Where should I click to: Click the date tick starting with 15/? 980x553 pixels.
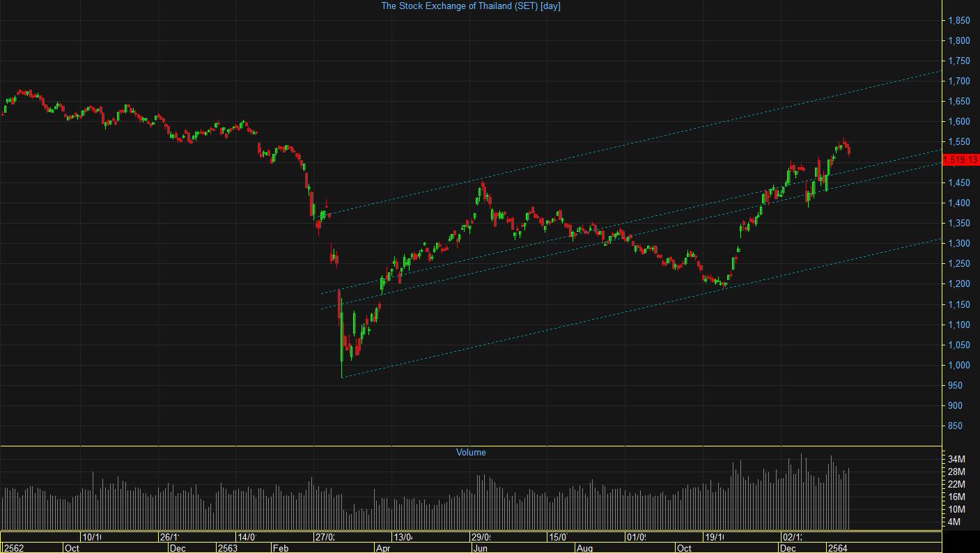pos(558,538)
